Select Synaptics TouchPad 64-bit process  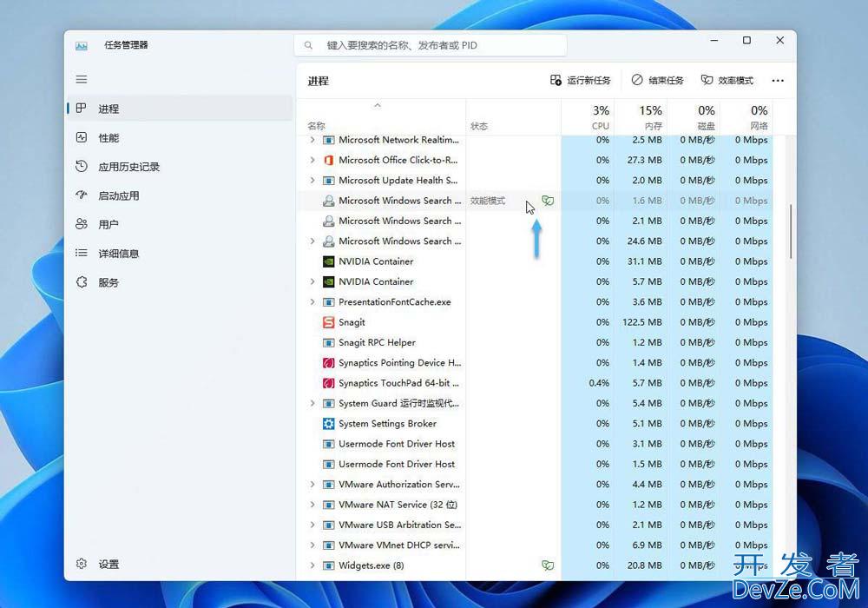[535, 383]
